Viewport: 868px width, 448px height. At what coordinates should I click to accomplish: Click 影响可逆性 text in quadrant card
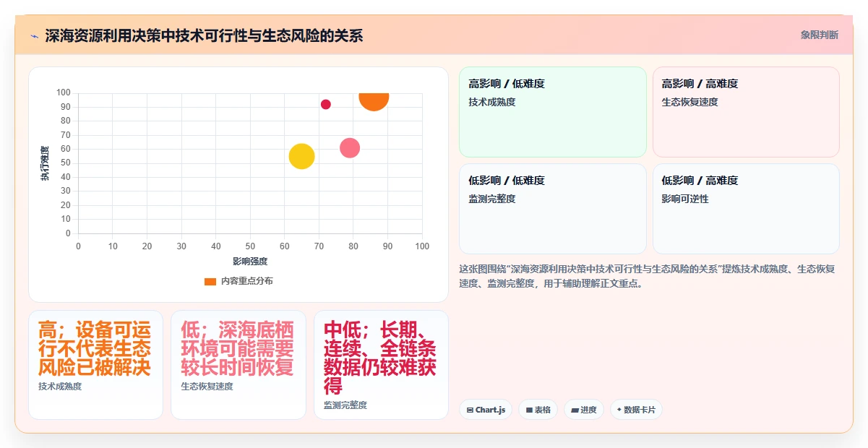[x=685, y=199]
